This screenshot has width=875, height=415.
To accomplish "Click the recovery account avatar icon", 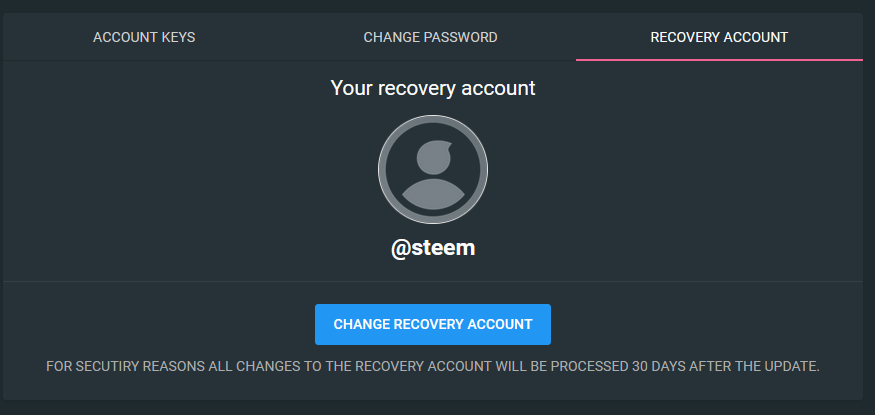I will tap(433, 168).
